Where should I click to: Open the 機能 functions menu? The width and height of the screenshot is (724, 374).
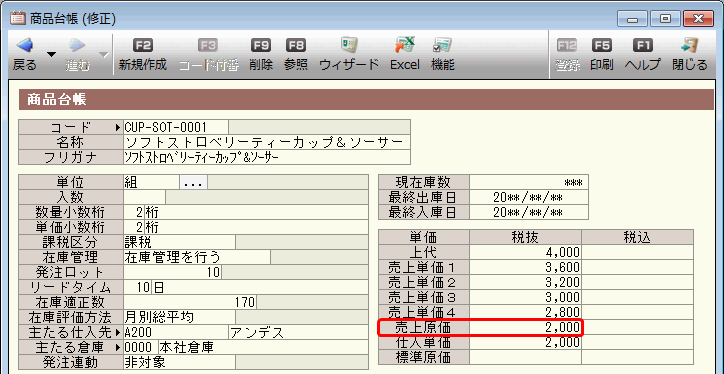[442, 54]
